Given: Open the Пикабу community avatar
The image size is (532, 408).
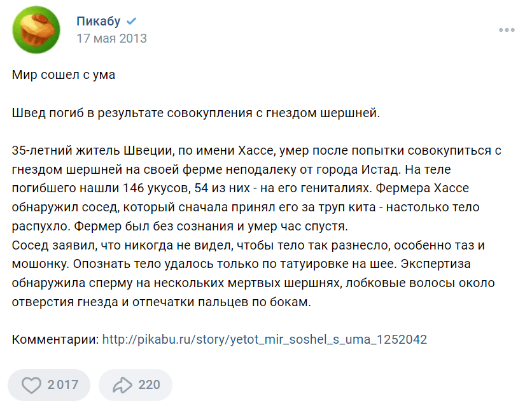Looking at the screenshot, I should click(36, 29).
